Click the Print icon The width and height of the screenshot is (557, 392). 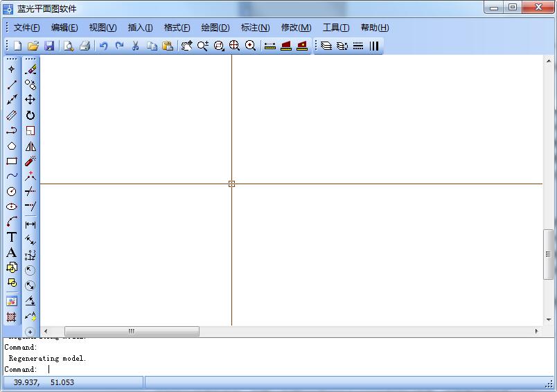85,46
